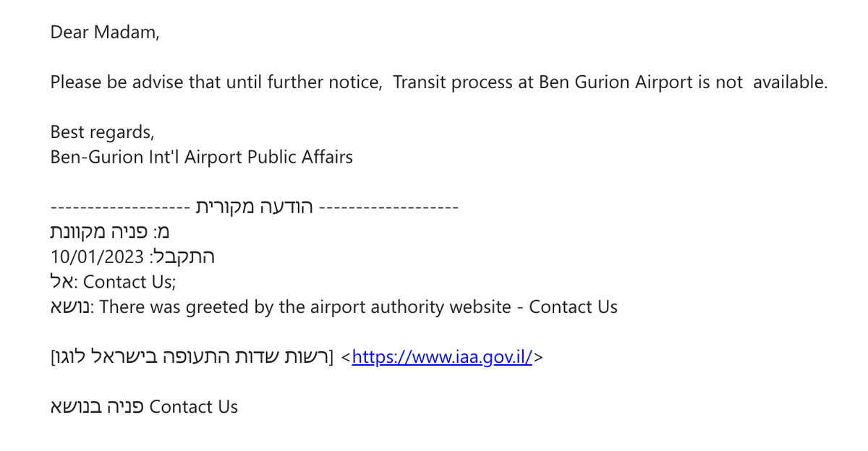Image resolution: width=868 pixels, height=451 pixels.
Task: Click the final "פניה בנושא Contact Us" line
Action: [x=144, y=407]
